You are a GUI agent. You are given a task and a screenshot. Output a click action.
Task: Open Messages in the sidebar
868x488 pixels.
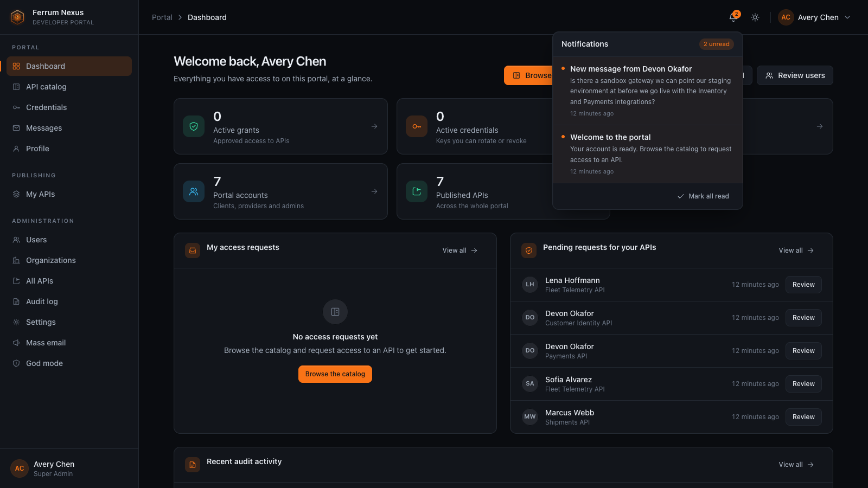click(69, 128)
